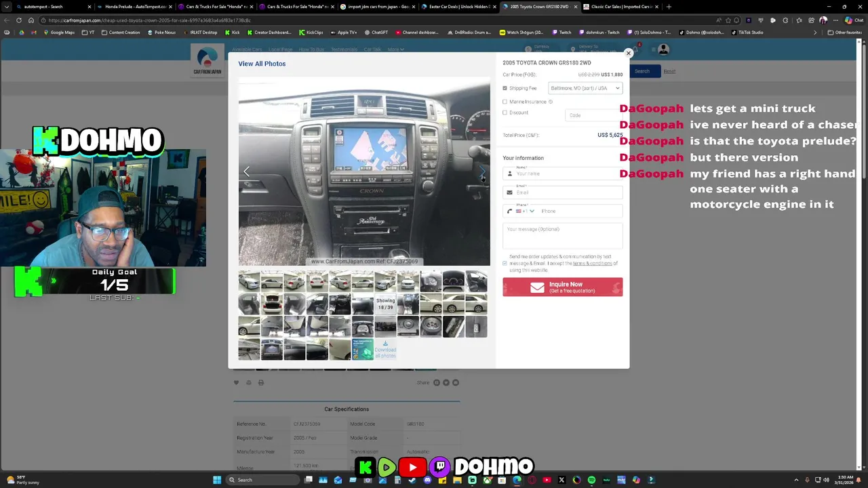Enable the Discount checkbox
868x488 pixels.
(505, 113)
